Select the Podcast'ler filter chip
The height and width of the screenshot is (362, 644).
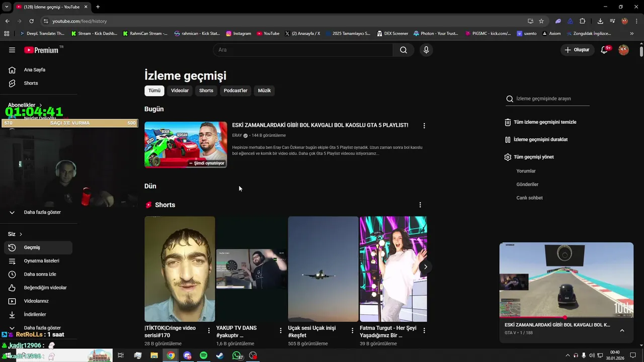point(235,90)
